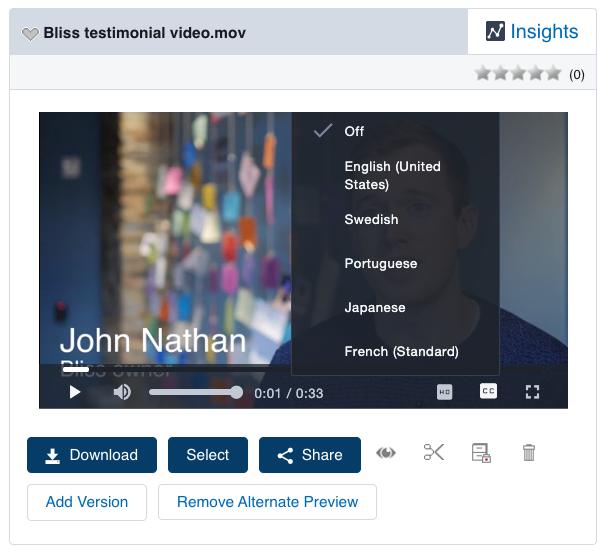Mute the video with the speaker icon
The width and height of the screenshot is (610, 555).
(x=122, y=392)
